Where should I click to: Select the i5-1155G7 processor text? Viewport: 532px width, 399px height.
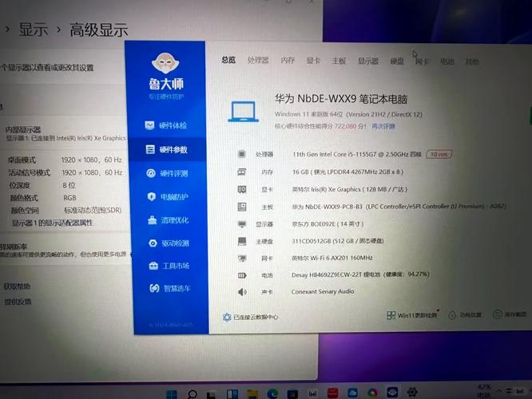(357, 154)
